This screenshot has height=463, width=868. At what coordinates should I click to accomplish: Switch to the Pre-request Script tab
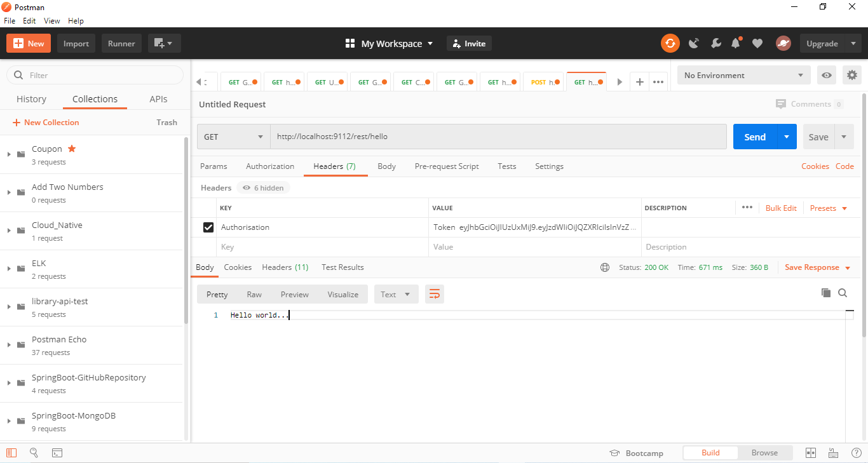(447, 166)
